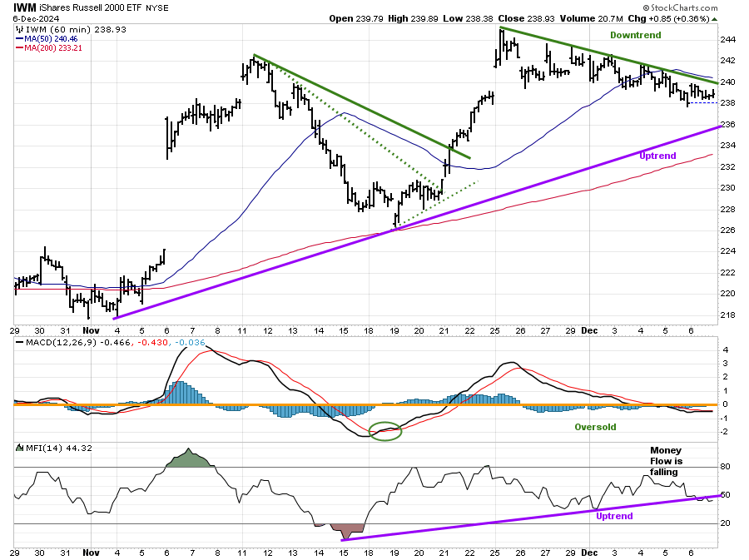Click the MA(50) 240.46 legend label
The image size is (749, 560).
51,38
